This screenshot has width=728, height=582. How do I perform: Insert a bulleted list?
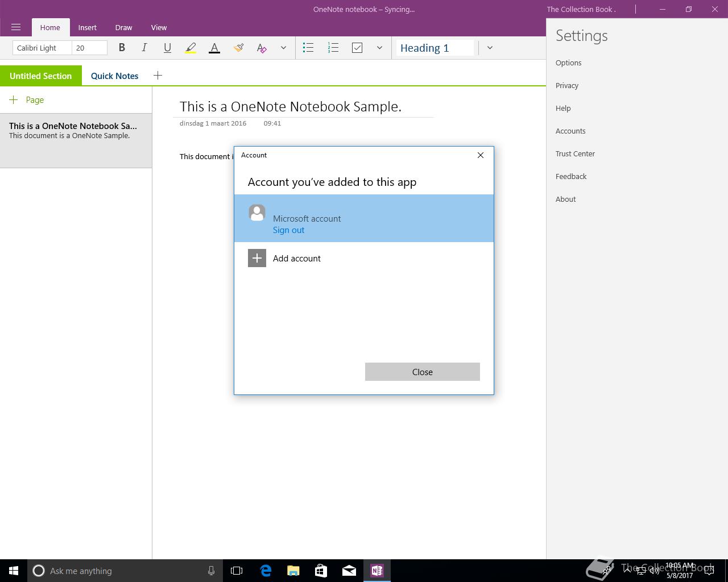308,48
